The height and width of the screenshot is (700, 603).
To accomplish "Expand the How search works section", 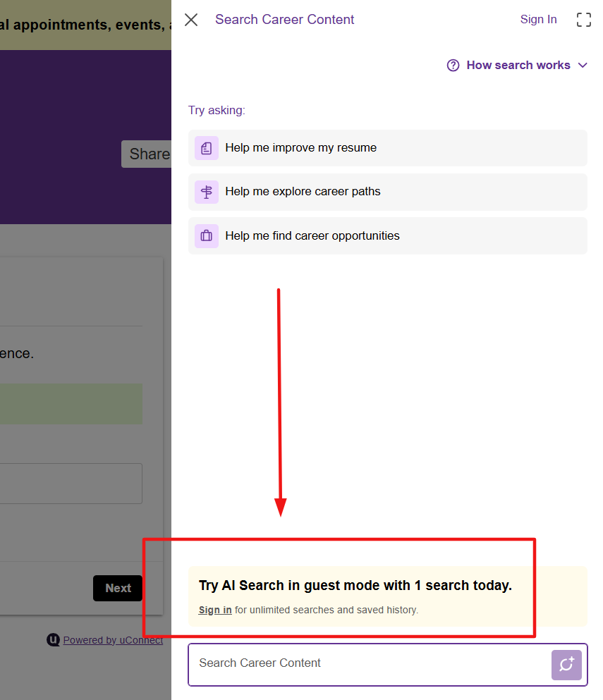I will [517, 65].
